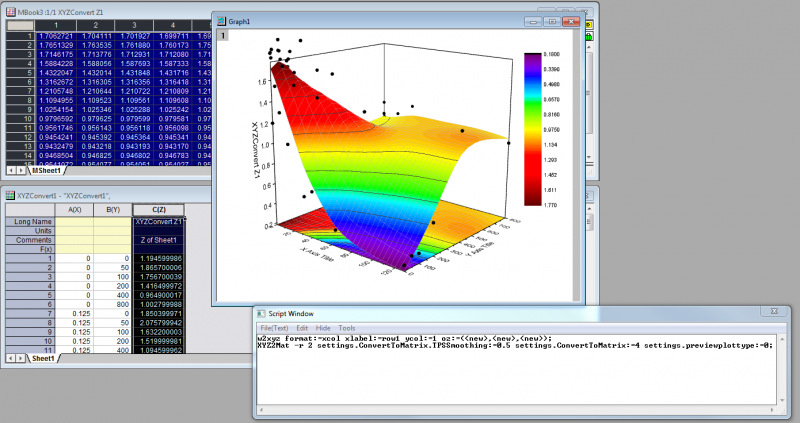Select matrix column 4 header in MBook3
The height and width of the screenshot is (423, 800).
pos(172,25)
